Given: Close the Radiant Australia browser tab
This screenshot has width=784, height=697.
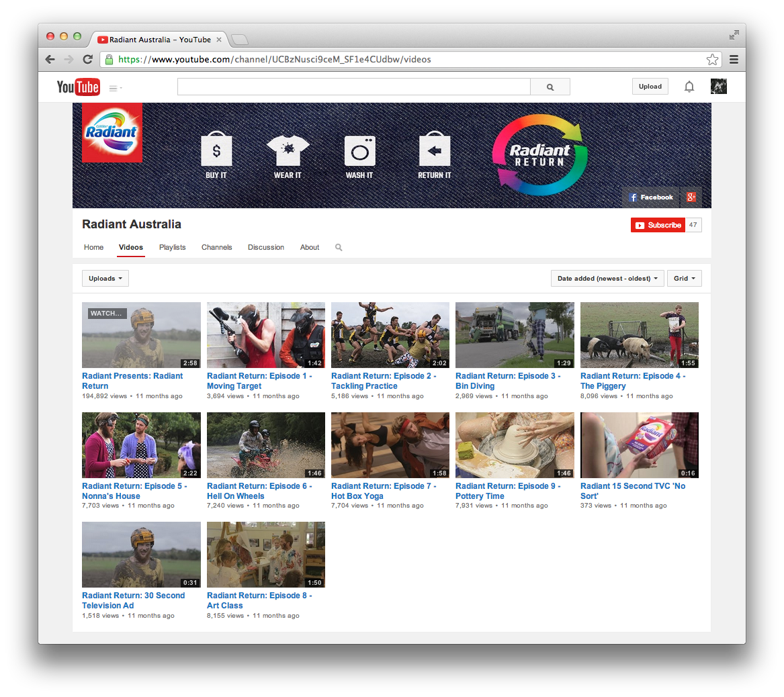Looking at the screenshot, I should pos(219,40).
